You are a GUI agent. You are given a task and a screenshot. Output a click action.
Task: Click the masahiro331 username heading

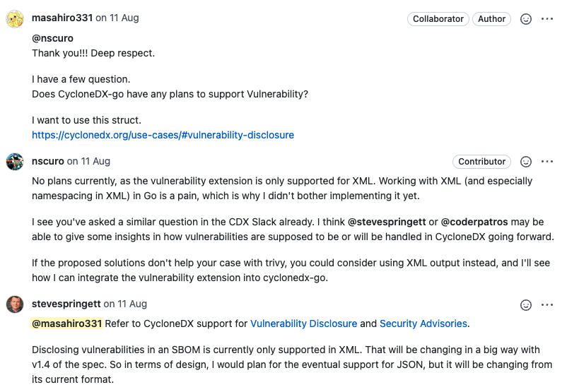62,18
